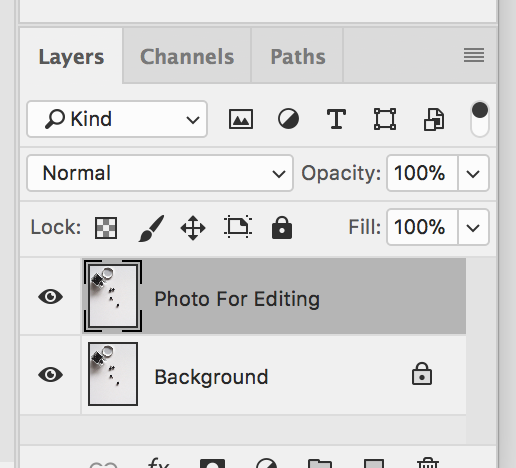The width and height of the screenshot is (516, 468).
Task: Click the Photo For Editing layer thumbnail
Action: [113, 296]
